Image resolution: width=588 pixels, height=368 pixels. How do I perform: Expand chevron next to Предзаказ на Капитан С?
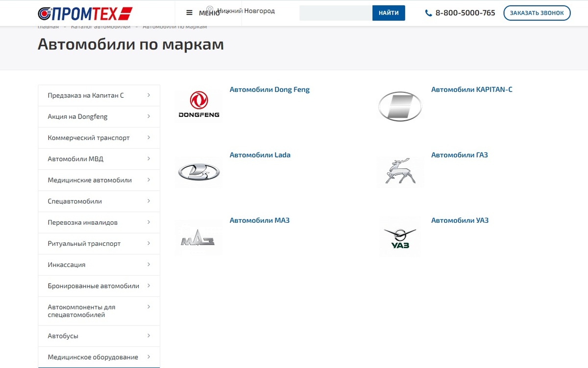coord(148,95)
